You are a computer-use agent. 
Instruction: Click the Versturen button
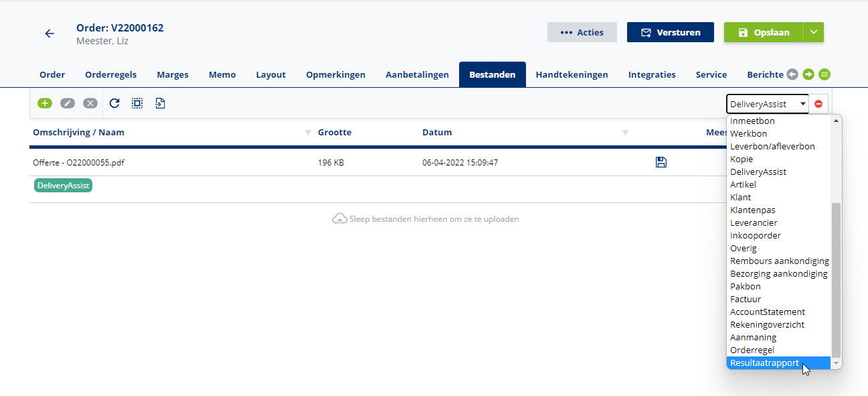[x=670, y=32]
